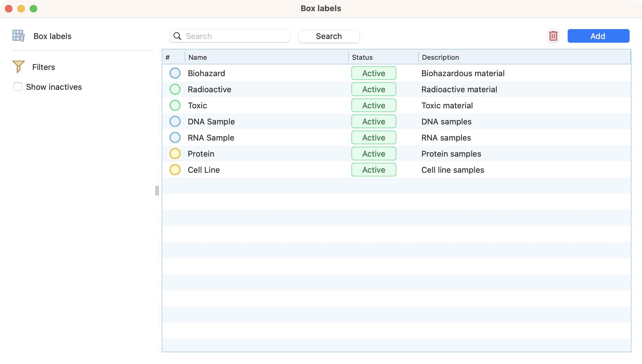The height and width of the screenshot is (364, 642).
Task: Sort by the Description column header
Action: 440,57
